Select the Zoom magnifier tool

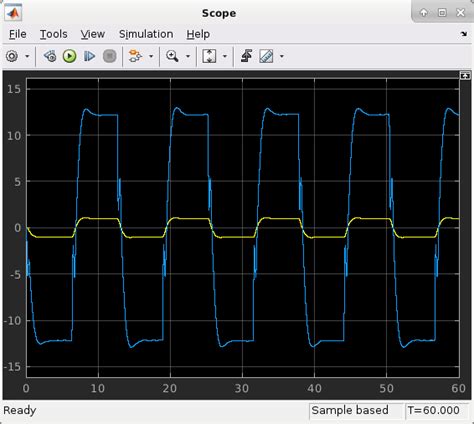(x=172, y=56)
